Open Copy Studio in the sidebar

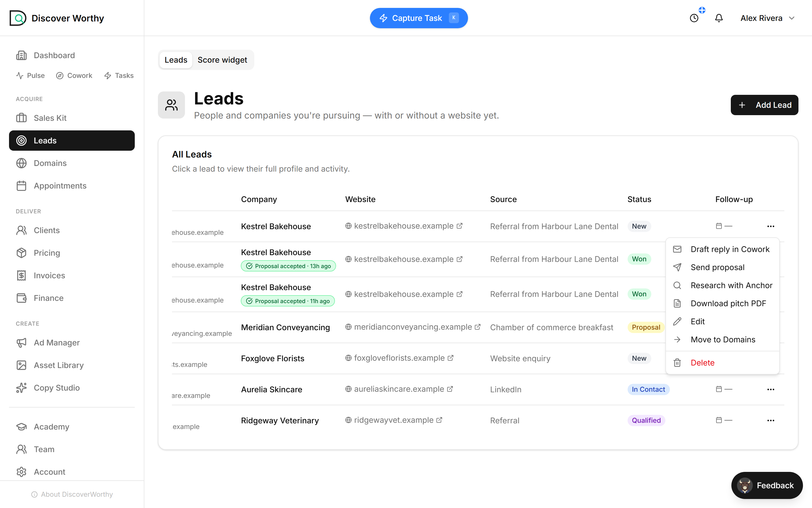[x=72, y=388]
